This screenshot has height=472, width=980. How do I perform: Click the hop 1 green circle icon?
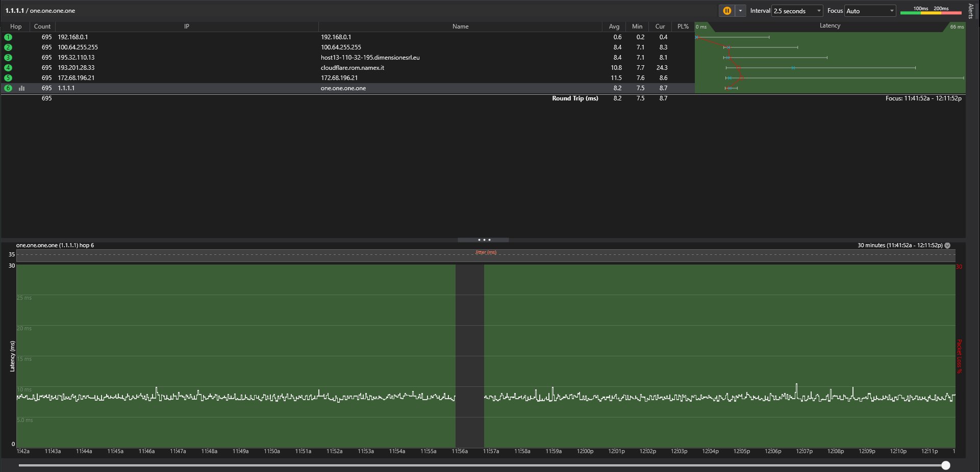pyautogui.click(x=8, y=37)
